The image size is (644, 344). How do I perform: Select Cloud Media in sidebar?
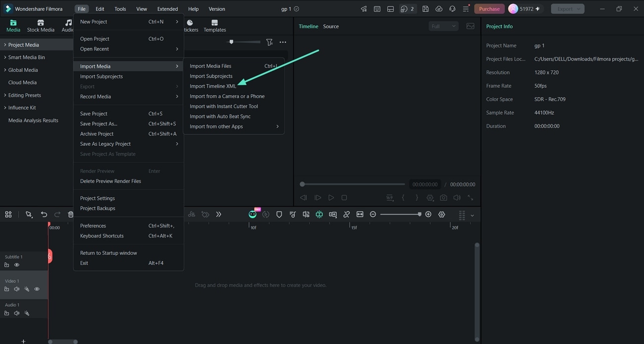coord(22,82)
